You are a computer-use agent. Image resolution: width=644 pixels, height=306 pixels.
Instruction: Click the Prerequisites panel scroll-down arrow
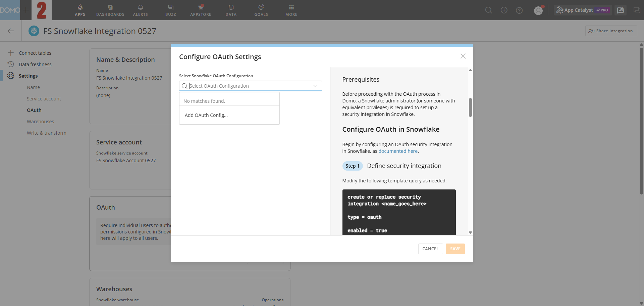(x=470, y=232)
